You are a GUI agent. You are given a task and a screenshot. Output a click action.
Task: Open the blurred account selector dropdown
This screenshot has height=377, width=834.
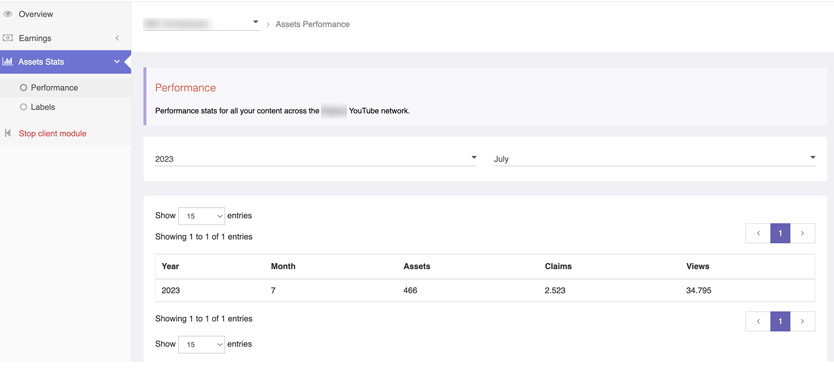(202, 23)
